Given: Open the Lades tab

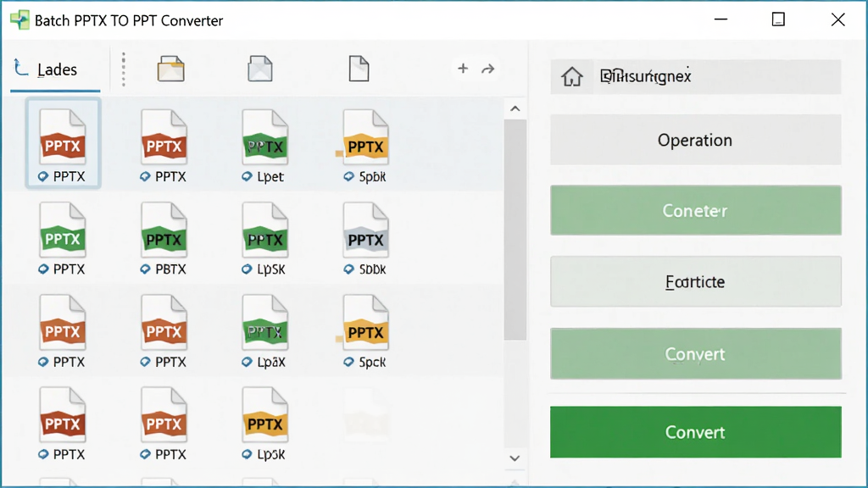Looking at the screenshot, I should [x=55, y=69].
